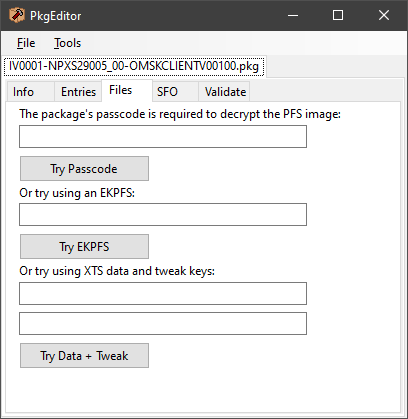
Task: Select the OMSKCLIENTV00100.pkg document tab
Action: pos(134,66)
